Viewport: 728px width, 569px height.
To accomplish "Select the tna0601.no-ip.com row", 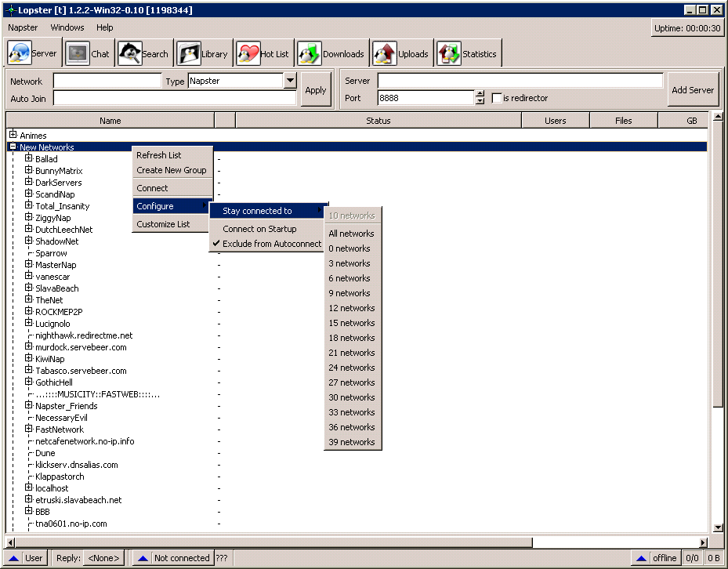I will tap(71, 524).
